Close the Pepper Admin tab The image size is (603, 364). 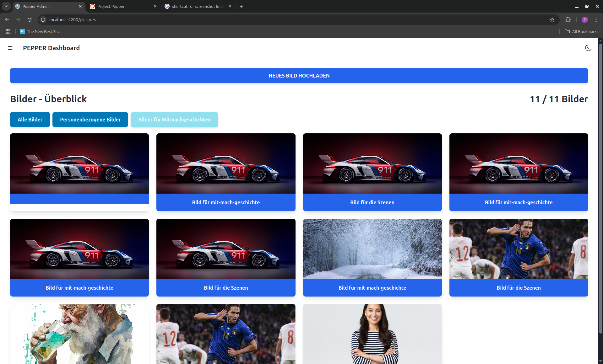click(80, 6)
